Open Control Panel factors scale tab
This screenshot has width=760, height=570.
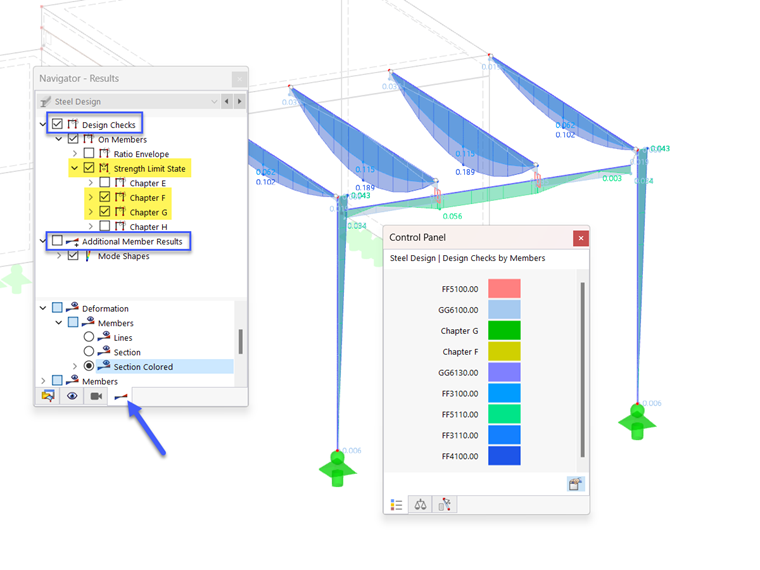click(420, 505)
